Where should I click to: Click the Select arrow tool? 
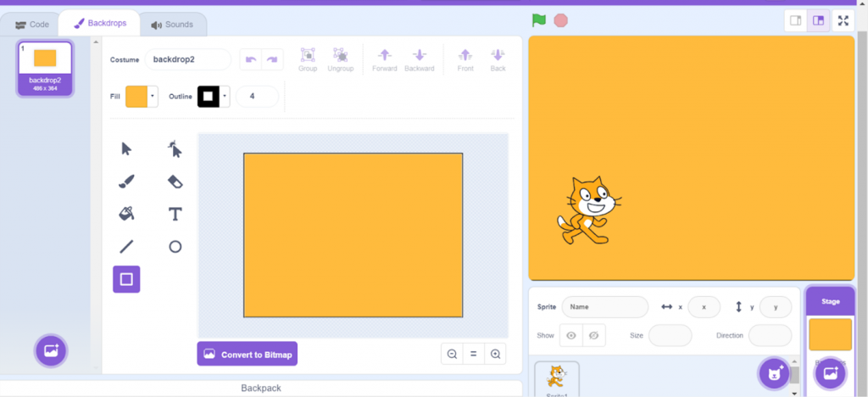126,149
